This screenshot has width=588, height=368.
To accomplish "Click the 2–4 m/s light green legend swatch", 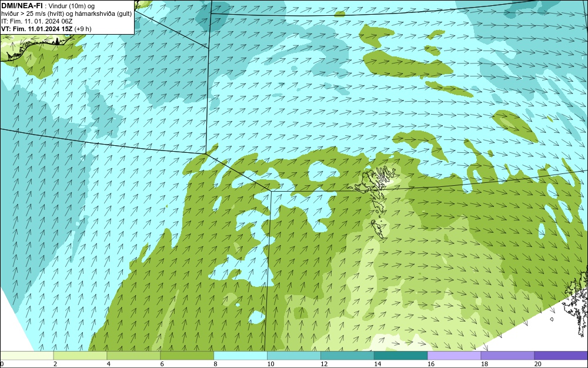I will click(80, 355).
